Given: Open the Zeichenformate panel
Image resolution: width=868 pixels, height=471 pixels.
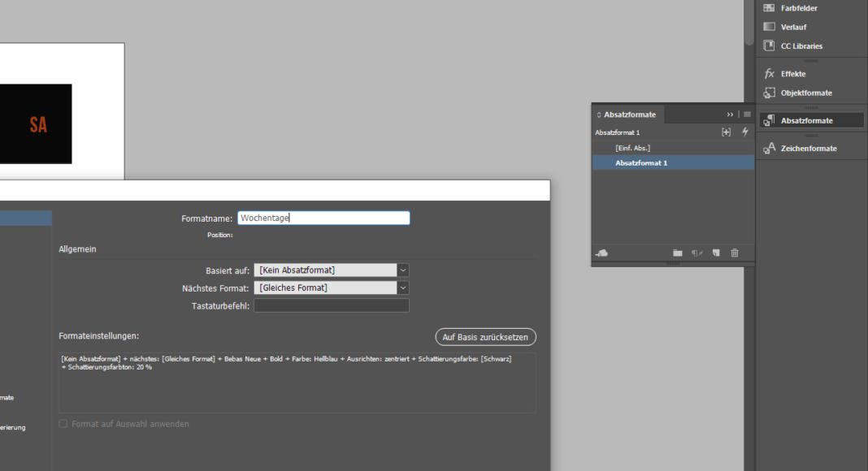Looking at the screenshot, I should [769, 149].
